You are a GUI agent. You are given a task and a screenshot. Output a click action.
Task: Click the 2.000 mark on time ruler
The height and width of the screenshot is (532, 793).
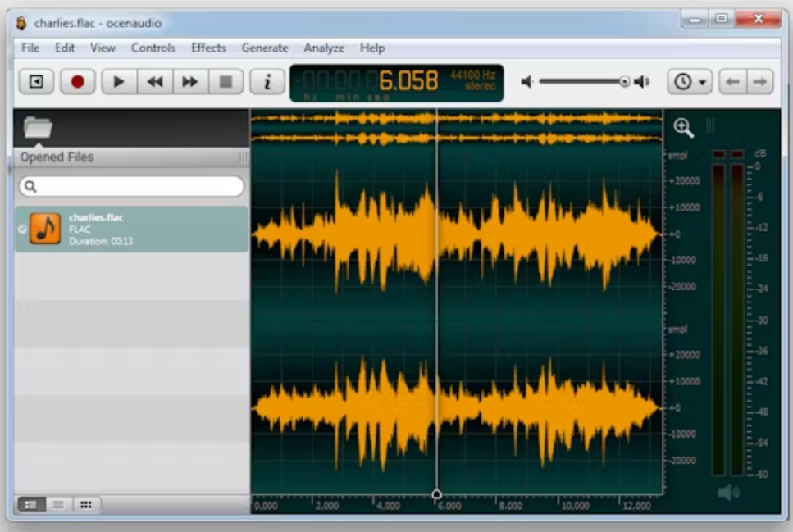coord(326,505)
